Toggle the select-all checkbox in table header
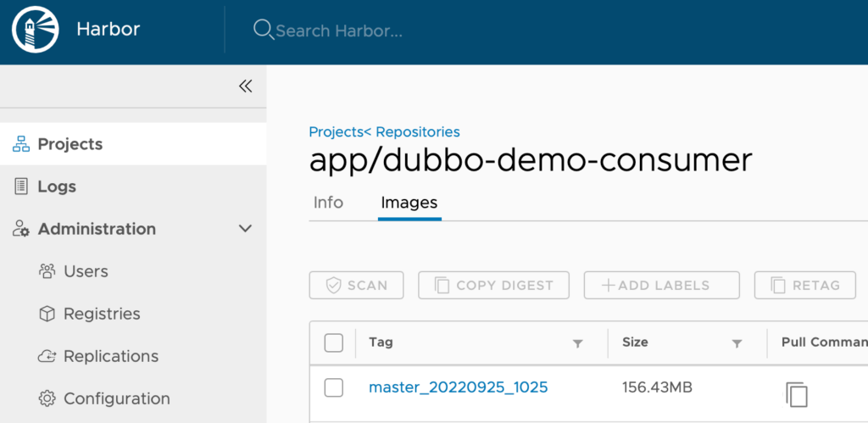868x423 pixels. click(x=334, y=342)
